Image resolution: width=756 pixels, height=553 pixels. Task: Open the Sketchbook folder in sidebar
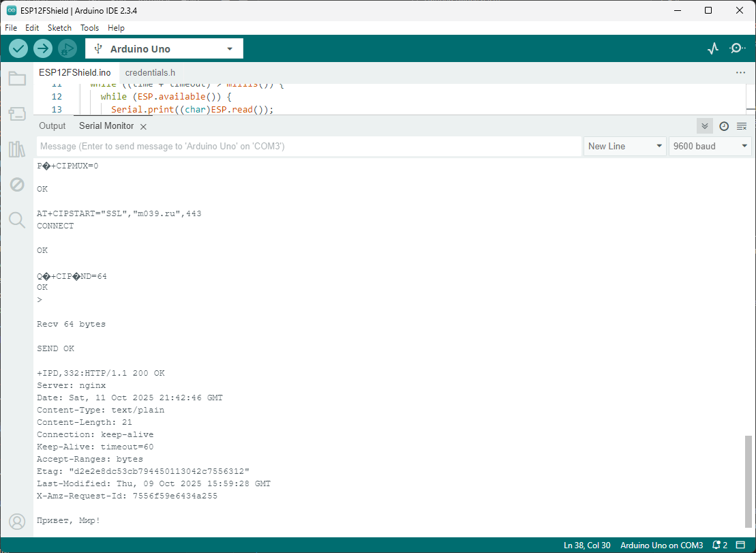tap(17, 79)
